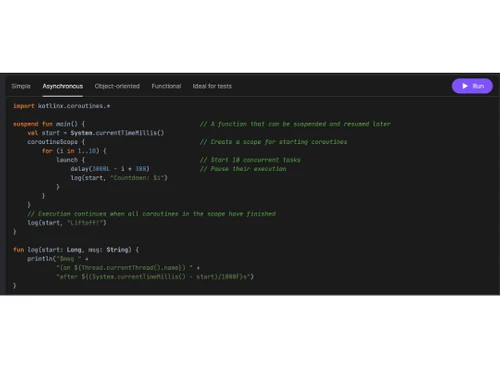
Task: Click the 'after ${(System.currentTimeMillis()' line
Action: coord(155,277)
